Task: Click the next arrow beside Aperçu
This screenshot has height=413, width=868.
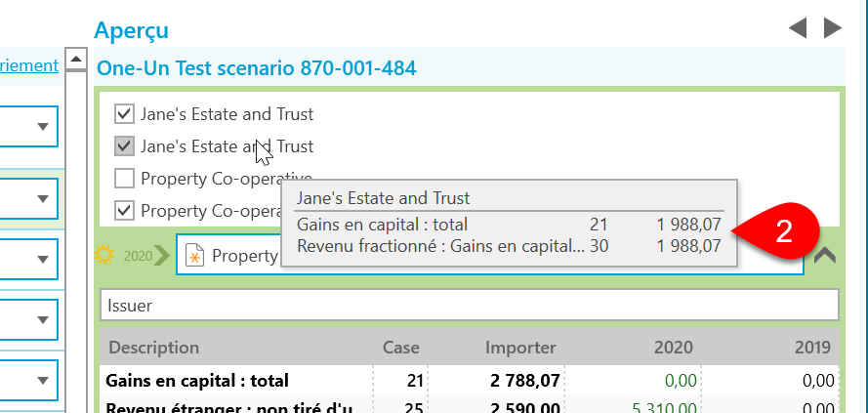Action: coord(833,27)
